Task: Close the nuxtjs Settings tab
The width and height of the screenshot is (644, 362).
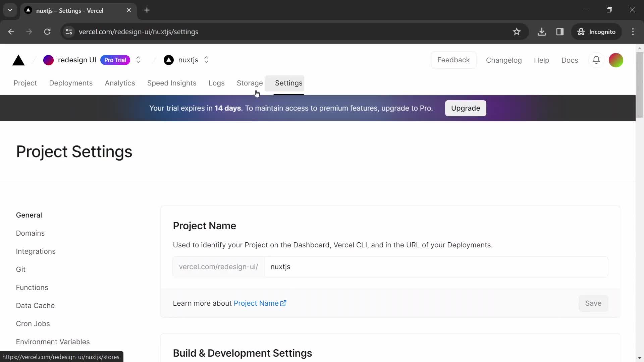Action: click(x=129, y=10)
